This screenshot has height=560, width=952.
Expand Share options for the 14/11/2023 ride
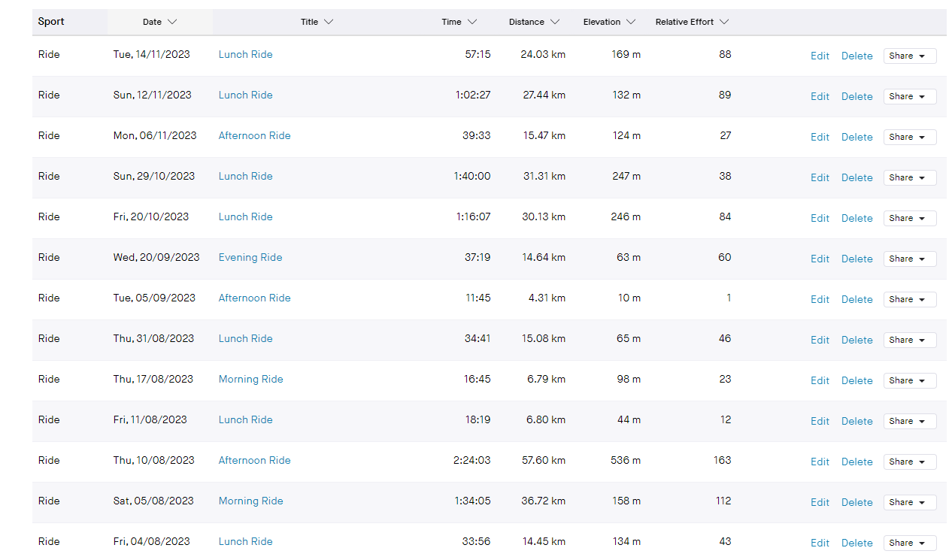click(x=909, y=56)
